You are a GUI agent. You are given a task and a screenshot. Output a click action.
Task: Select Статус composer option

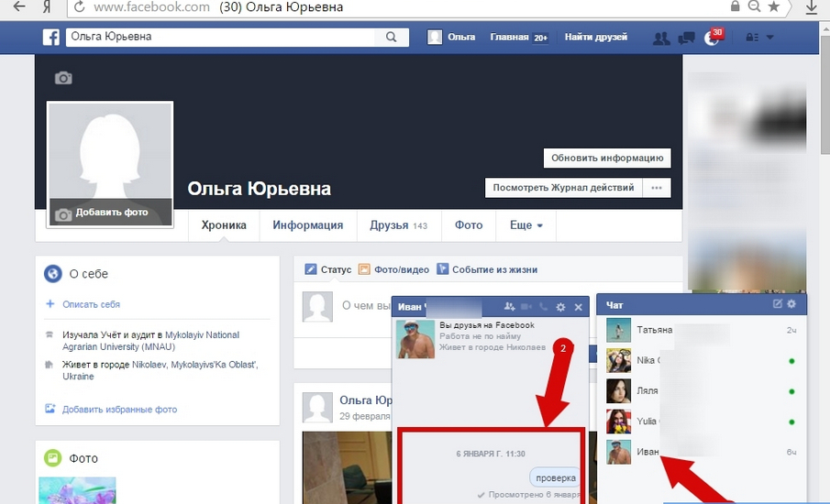pyautogui.click(x=328, y=269)
